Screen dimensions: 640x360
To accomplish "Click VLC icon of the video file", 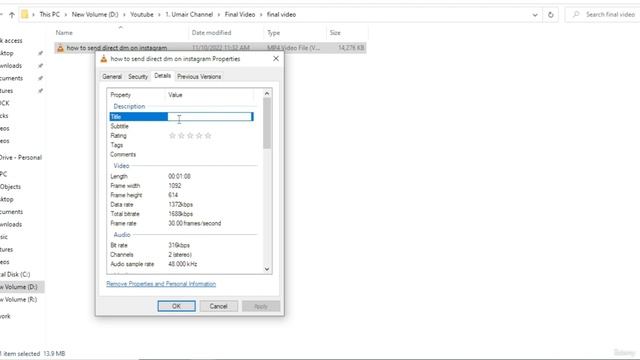I will tap(60, 48).
